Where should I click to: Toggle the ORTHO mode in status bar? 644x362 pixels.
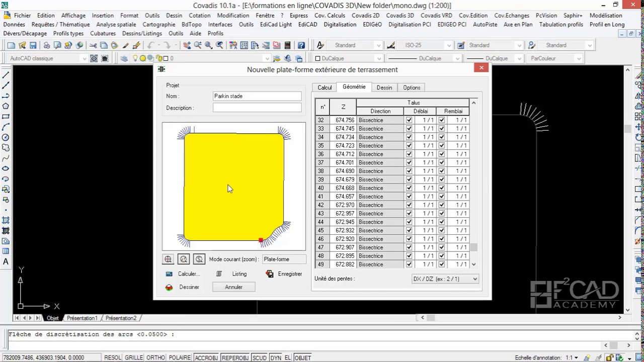coord(155,357)
